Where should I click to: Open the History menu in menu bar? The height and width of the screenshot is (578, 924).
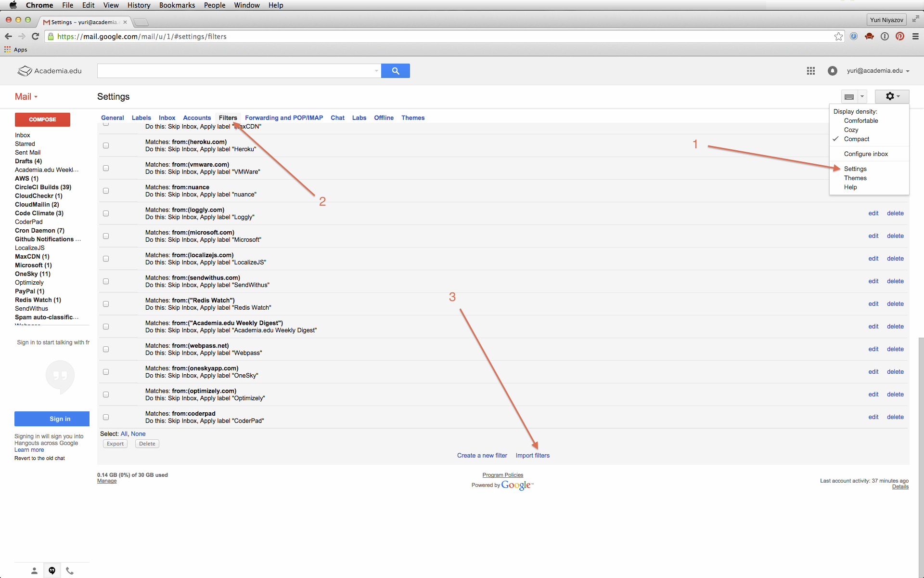click(139, 5)
